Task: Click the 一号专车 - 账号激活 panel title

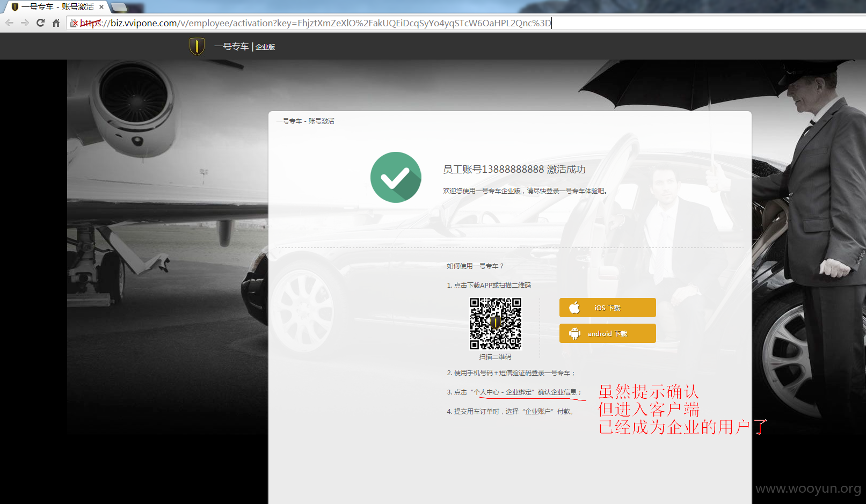Action: (305, 121)
